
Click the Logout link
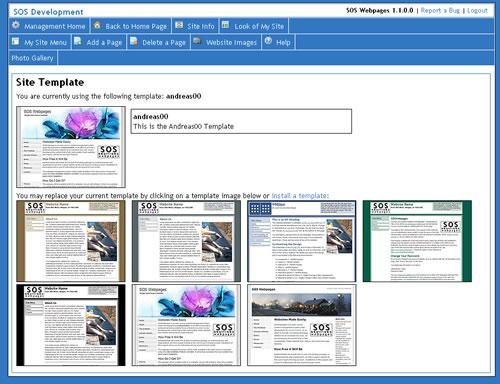477,11
